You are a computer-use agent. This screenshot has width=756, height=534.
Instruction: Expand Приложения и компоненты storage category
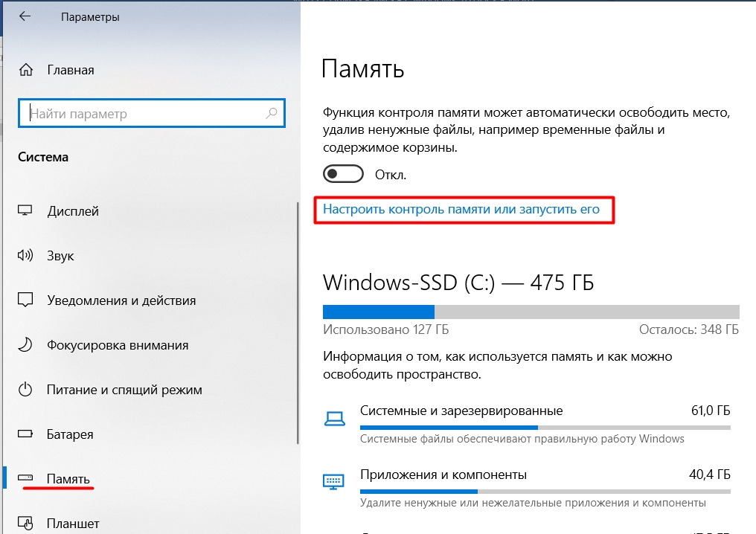click(x=527, y=488)
